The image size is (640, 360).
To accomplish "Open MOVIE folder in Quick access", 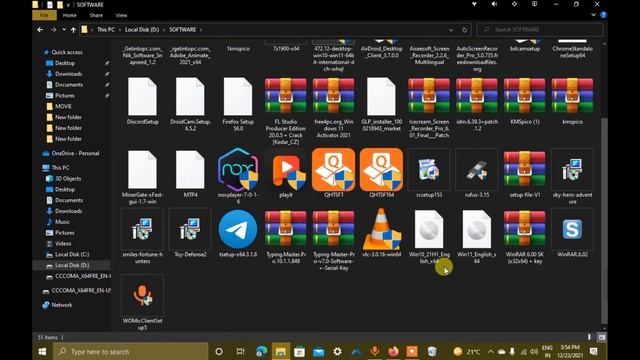I will [63, 106].
